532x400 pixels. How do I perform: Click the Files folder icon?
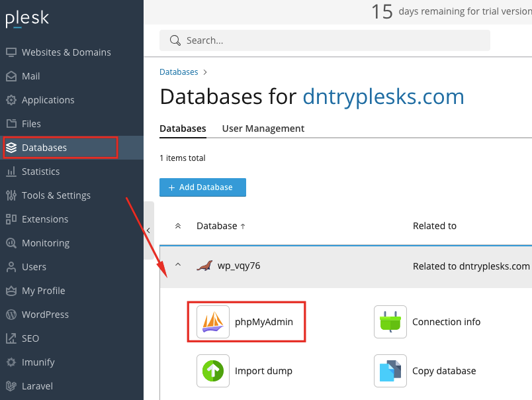click(11, 124)
